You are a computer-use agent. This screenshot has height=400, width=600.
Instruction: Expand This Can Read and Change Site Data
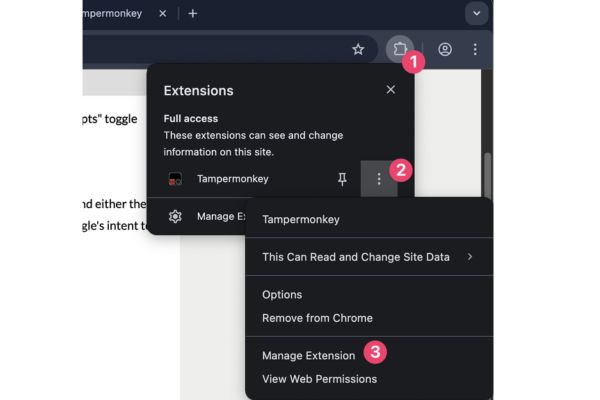pos(369,257)
